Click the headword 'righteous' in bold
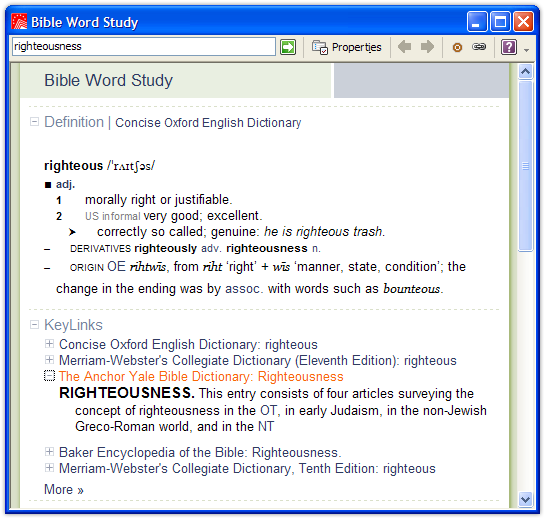This screenshot has width=545, height=519. pyautogui.click(x=74, y=165)
